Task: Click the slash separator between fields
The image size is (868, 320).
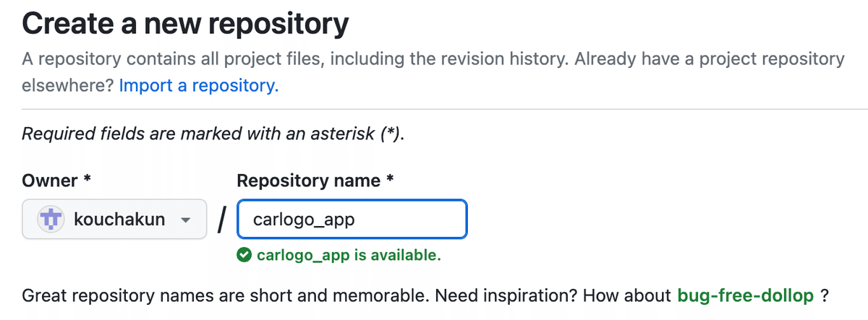Action: coord(222,219)
